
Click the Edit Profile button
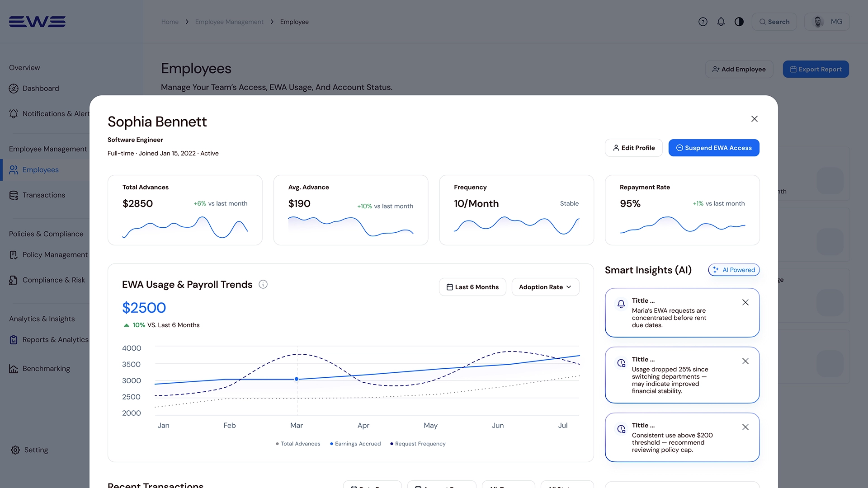pos(633,148)
